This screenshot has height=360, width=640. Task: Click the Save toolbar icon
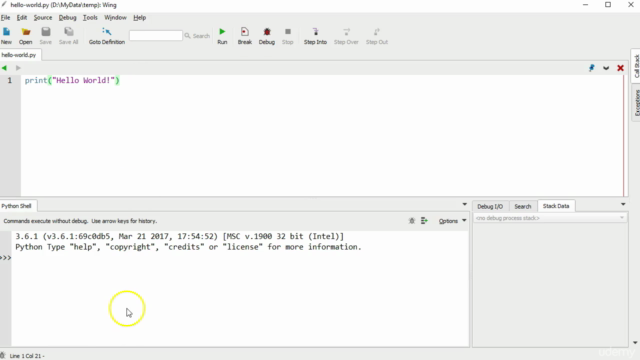point(46,36)
